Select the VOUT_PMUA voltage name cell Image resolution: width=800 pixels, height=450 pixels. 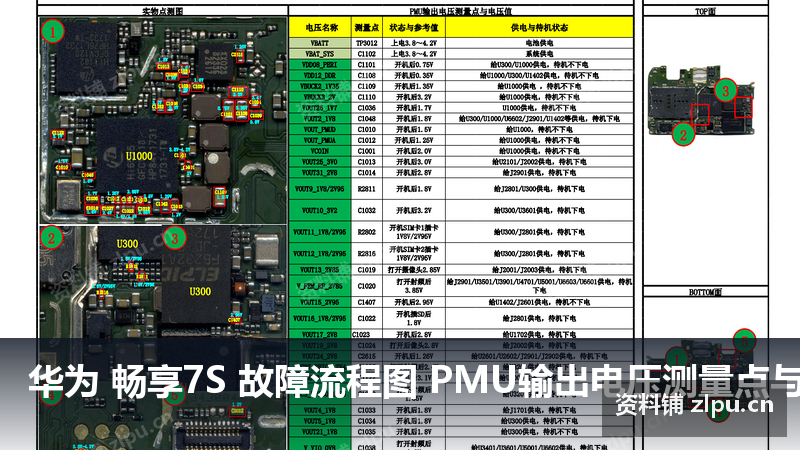coord(320,140)
